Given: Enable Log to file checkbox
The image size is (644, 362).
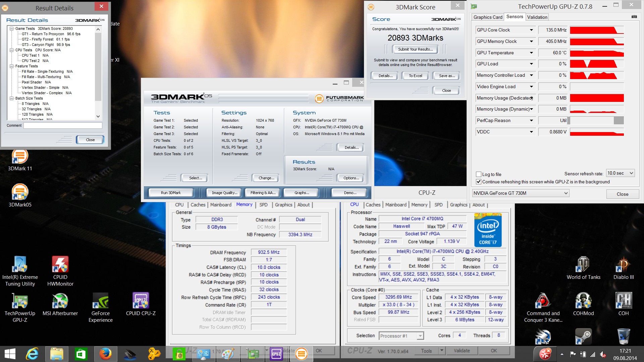Looking at the screenshot, I should pos(479,174).
